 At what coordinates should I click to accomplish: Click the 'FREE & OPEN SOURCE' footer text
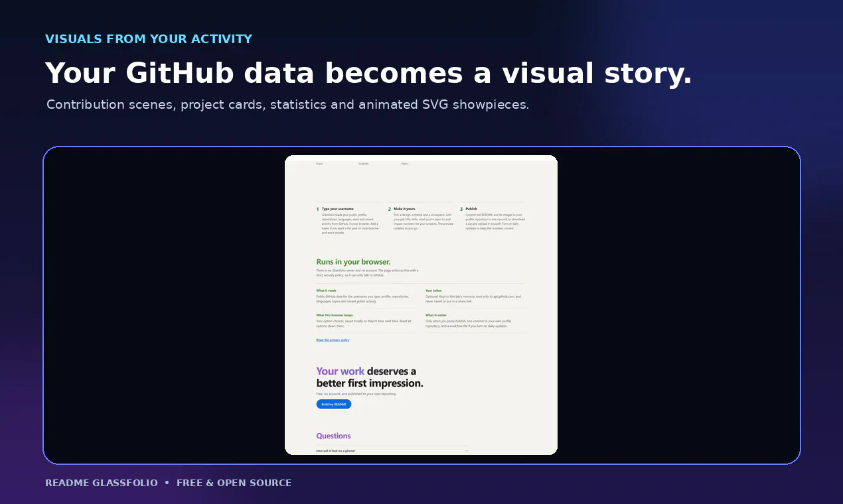[234, 483]
